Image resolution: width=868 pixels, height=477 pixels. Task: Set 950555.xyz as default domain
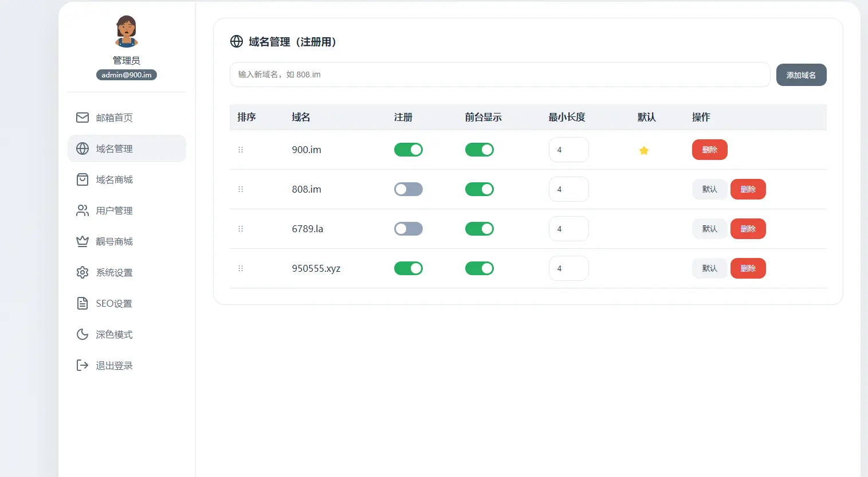tap(710, 268)
